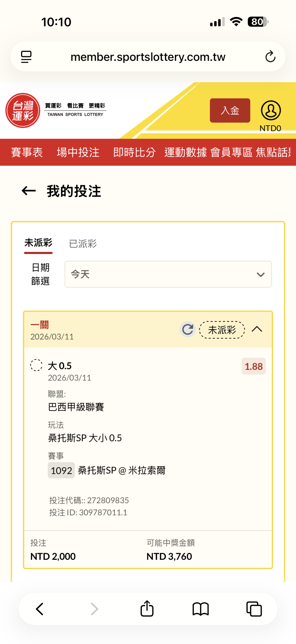The height and width of the screenshot is (644, 296).
Task: Tap the dashed circle next to 大 0.5
Action: [36, 365]
